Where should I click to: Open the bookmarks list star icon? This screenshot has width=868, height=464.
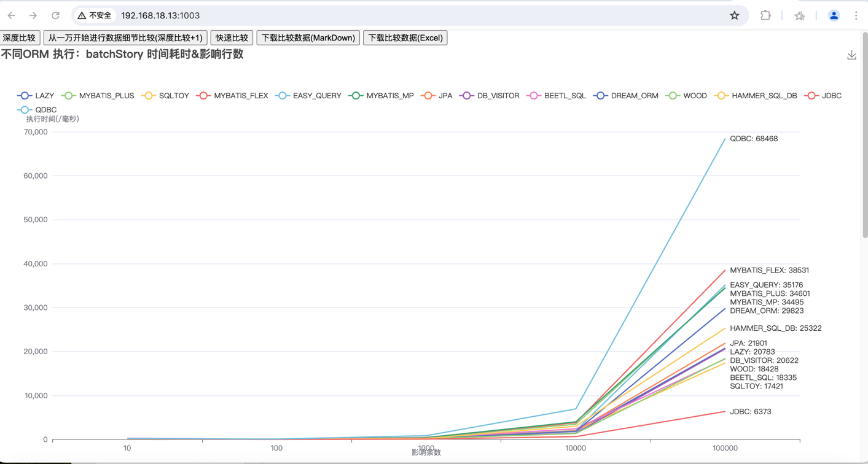tap(799, 16)
